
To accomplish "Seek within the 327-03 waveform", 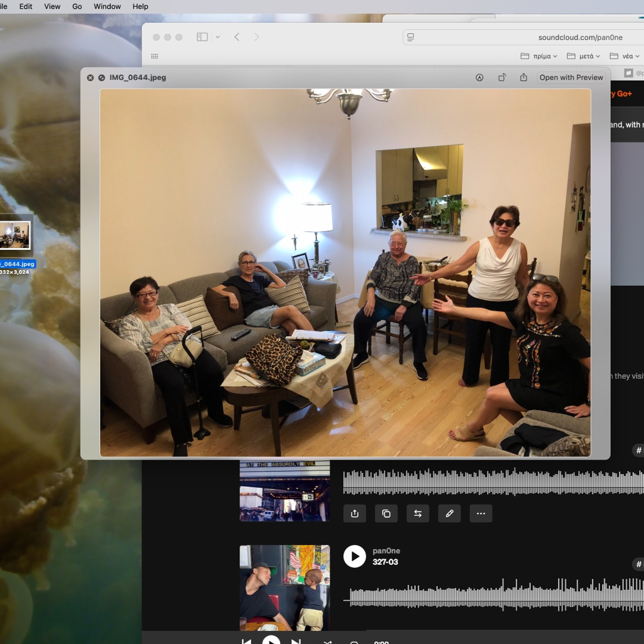I will (x=494, y=595).
